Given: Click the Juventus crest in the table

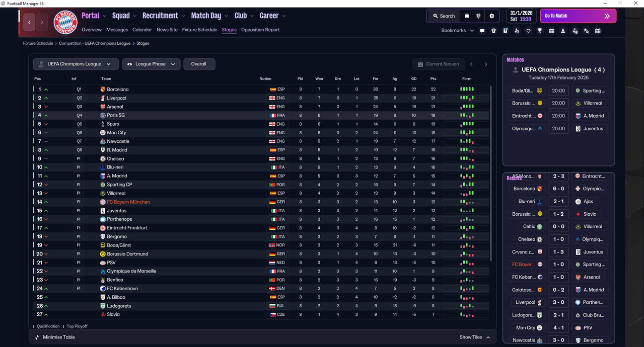Looking at the screenshot, I should pos(103,211).
